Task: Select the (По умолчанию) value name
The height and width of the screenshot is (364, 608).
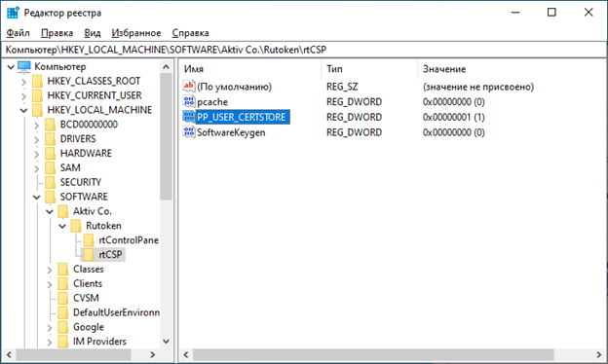Action: pos(234,87)
